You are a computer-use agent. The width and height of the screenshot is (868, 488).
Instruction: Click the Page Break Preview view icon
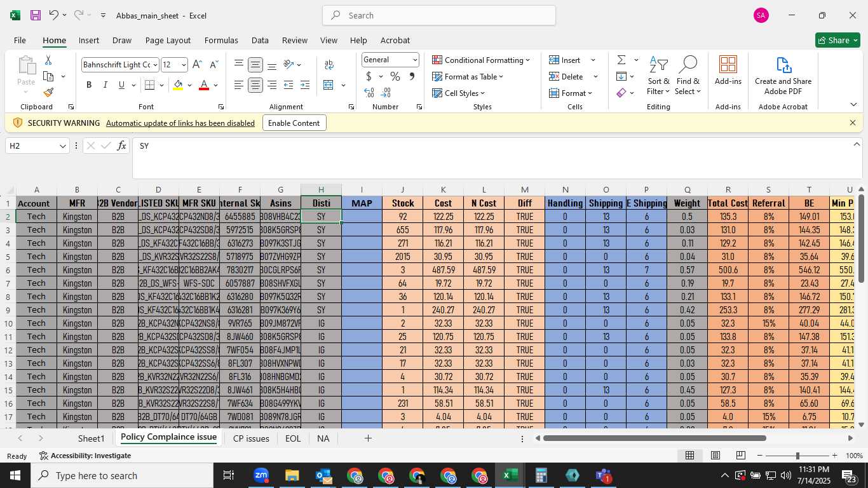pyautogui.click(x=741, y=456)
